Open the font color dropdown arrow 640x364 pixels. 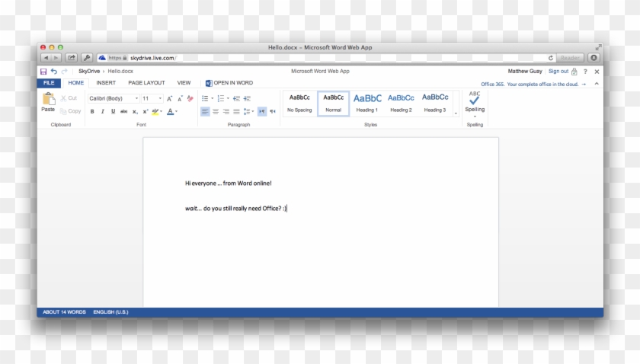[176, 111]
